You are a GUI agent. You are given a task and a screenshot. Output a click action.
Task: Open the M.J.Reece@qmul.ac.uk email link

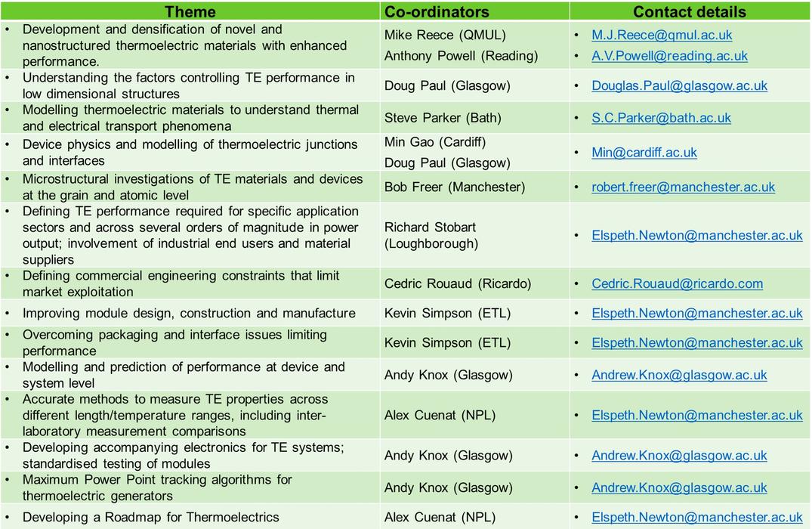[662, 35]
